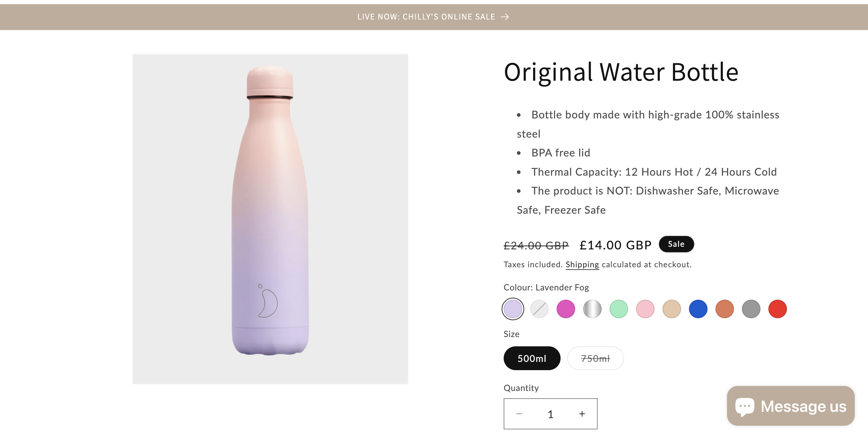
Task: Decrease quantity with the minus icon
Action: (519, 414)
